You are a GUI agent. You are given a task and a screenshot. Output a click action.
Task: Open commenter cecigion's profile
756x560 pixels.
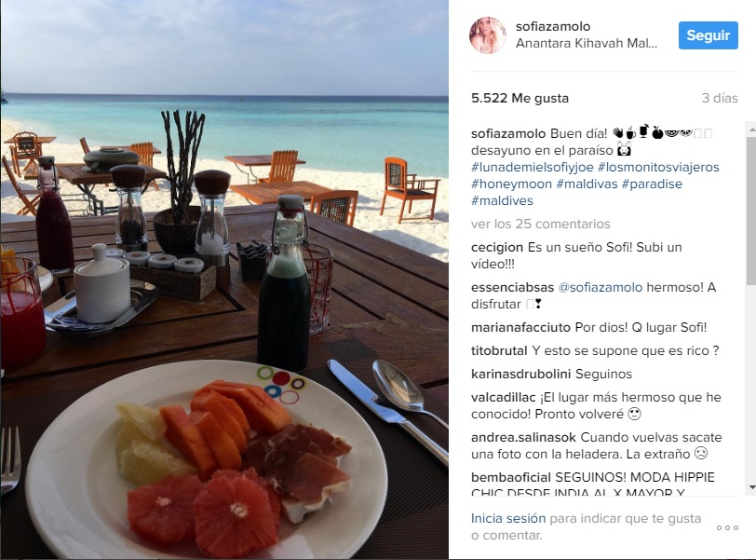point(496,248)
